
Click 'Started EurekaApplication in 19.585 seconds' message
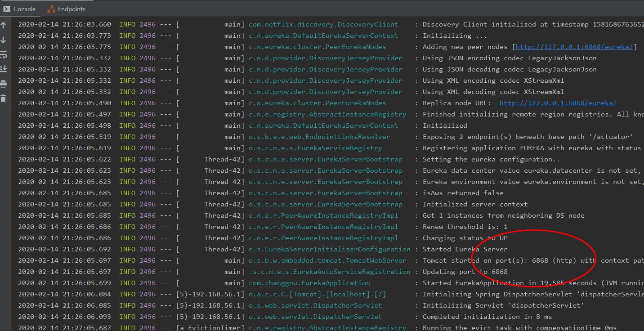[533, 283]
